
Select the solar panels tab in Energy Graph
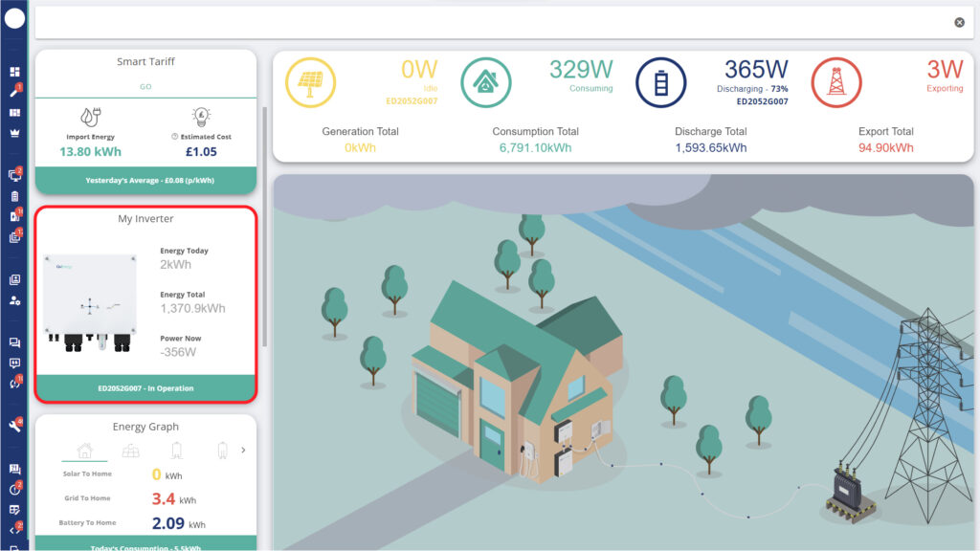point(130,450)
